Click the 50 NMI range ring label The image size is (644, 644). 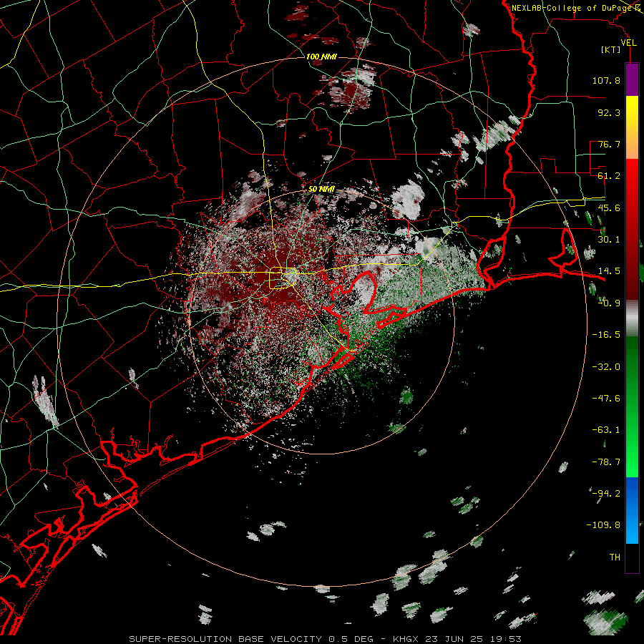[321, 189]
